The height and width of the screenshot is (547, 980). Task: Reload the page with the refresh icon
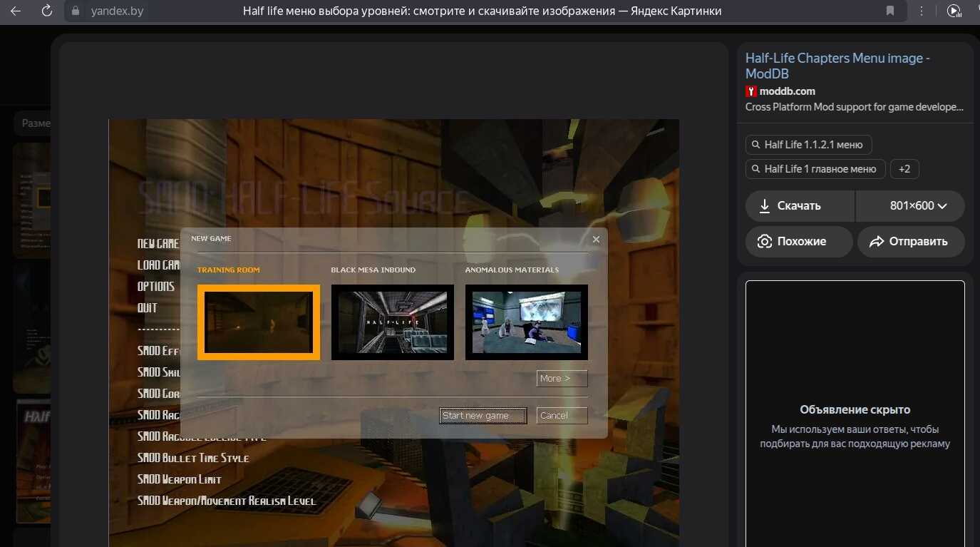47,11
